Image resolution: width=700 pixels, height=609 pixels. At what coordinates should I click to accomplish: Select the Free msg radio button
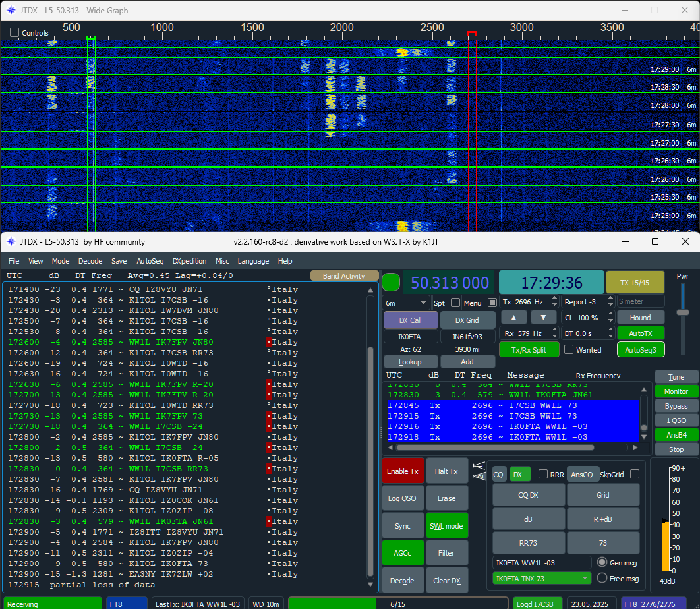pyautogui.click(x=602, y=578)
